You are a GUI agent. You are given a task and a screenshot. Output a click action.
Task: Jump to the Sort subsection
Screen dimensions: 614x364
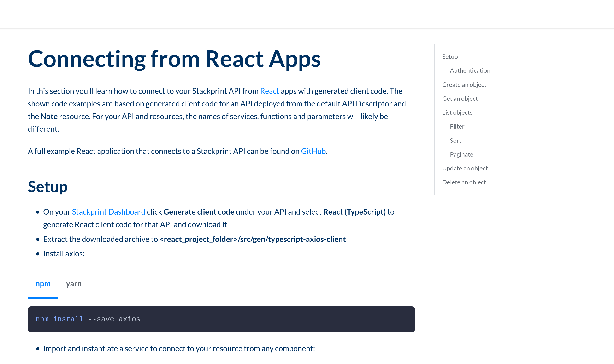click(x=455, y=141)
